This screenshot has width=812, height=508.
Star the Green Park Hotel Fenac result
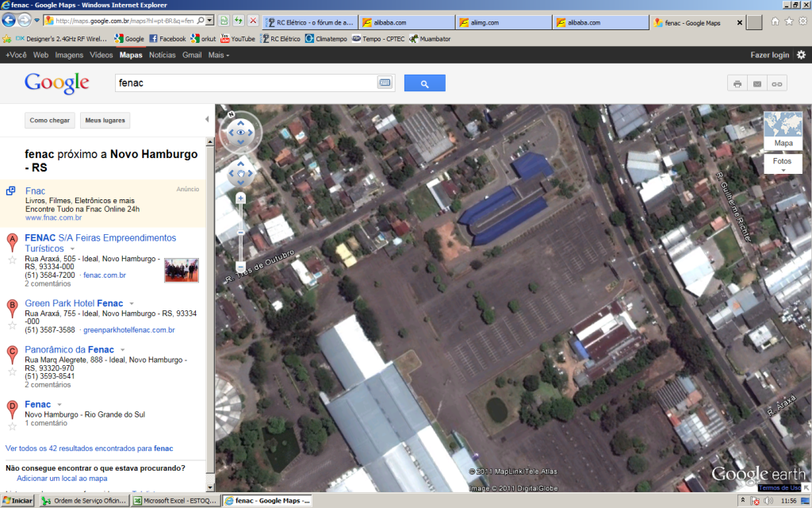[12, 325]
